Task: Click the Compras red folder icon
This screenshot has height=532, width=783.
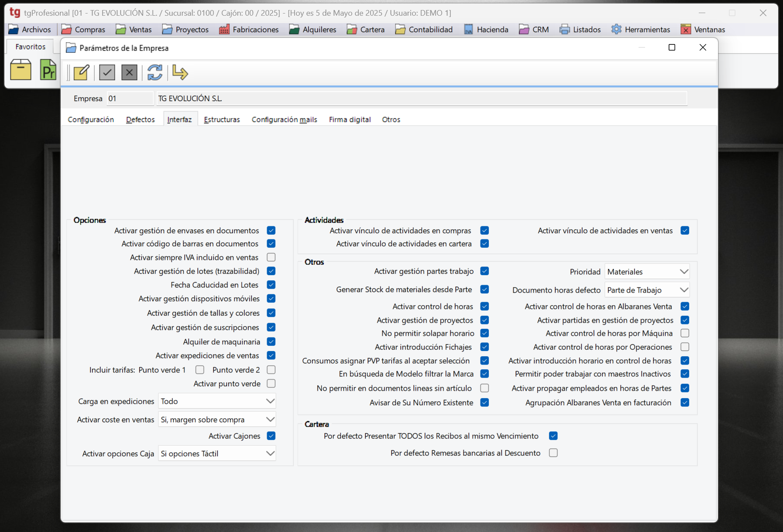Action: click(66, 29)
